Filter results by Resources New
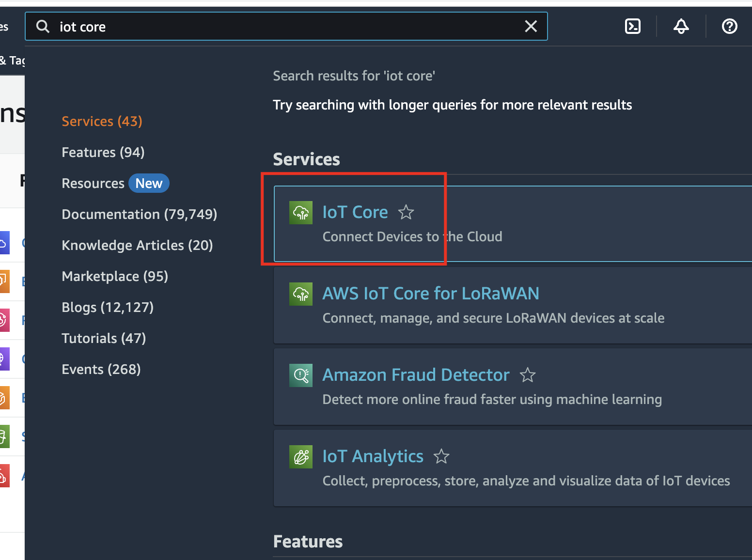The height and width of the screenshot is (560, 752). (115, 183)
